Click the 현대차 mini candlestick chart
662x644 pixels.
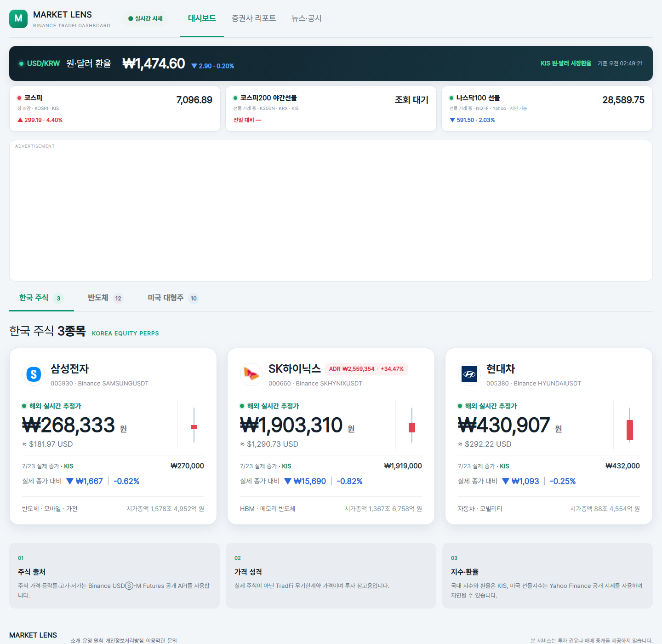(630, 425)
